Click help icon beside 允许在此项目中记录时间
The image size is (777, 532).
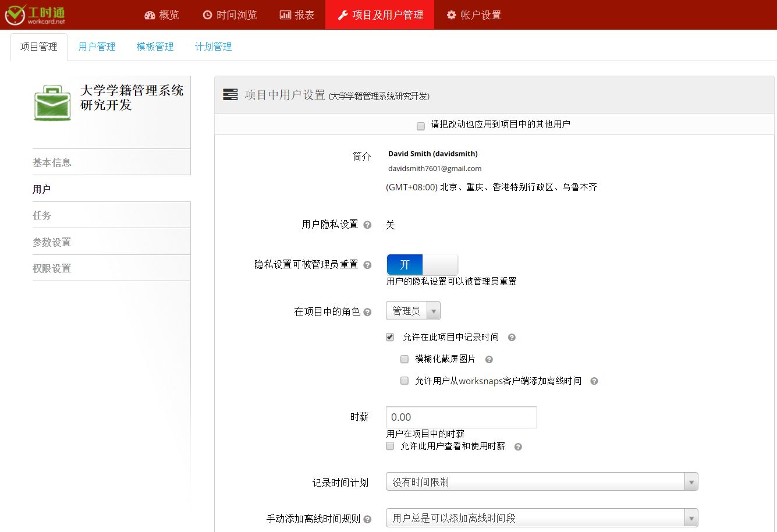[x=512, y=338]
